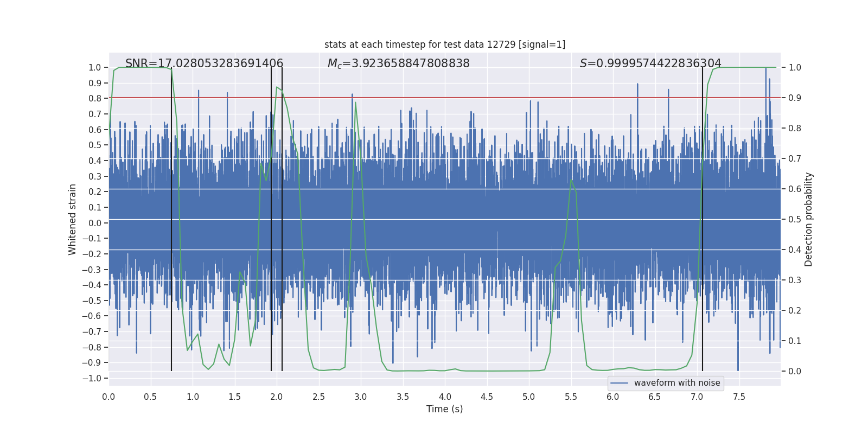Select the 0.9 tick on the Whitened strain axis
Screen dimensions: 868x434
pos(95,83)
